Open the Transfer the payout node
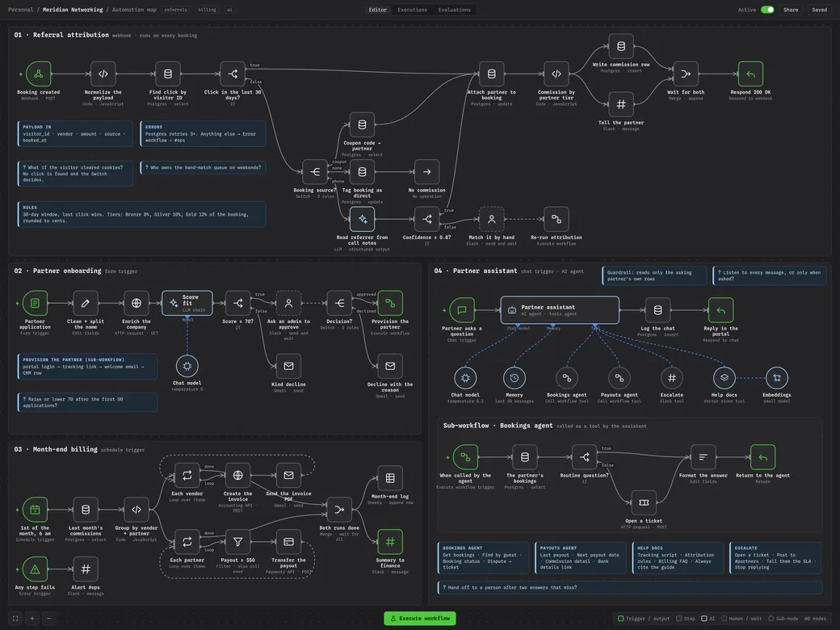This screenshot has height=630, width=840. [288, 542]
